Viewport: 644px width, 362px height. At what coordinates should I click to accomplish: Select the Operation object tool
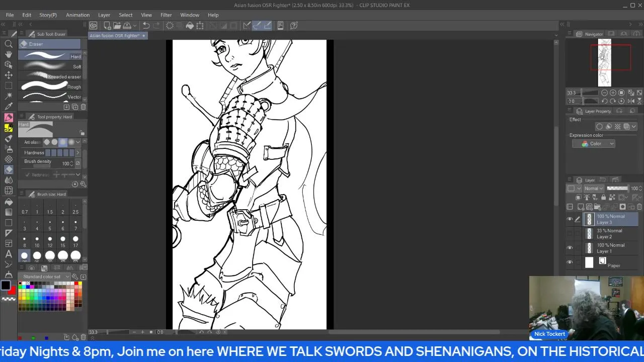9,65
